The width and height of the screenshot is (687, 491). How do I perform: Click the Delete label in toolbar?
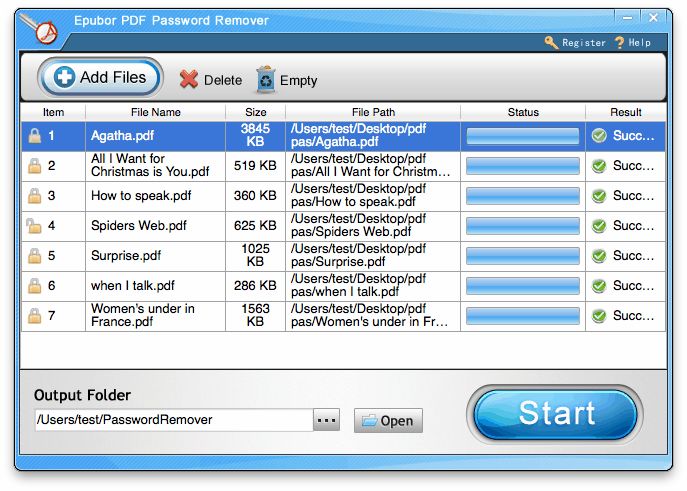[223, 81]
